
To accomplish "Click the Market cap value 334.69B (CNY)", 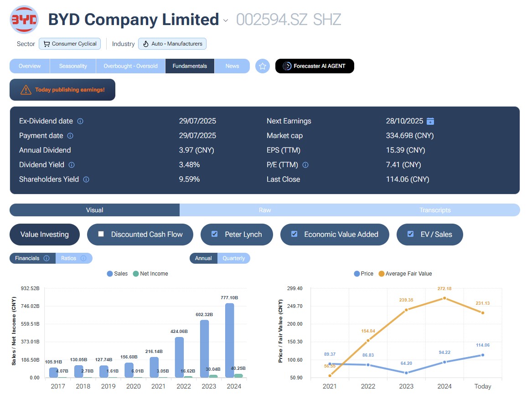I will pyautogui.click(x=409, y=136).
